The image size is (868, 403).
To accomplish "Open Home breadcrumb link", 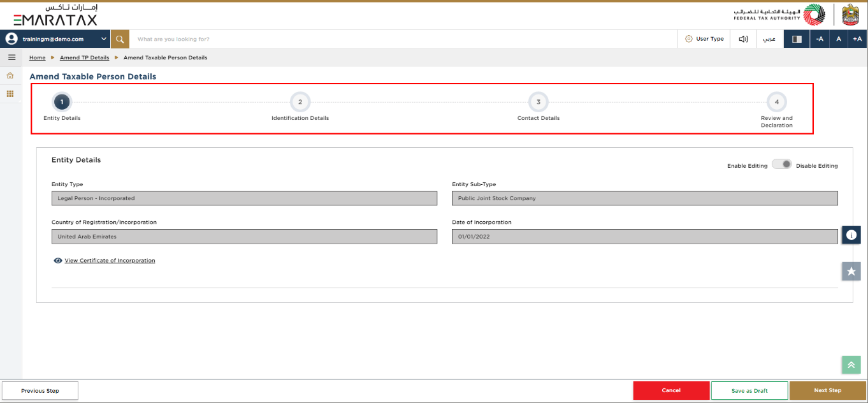I will [38, 57].
